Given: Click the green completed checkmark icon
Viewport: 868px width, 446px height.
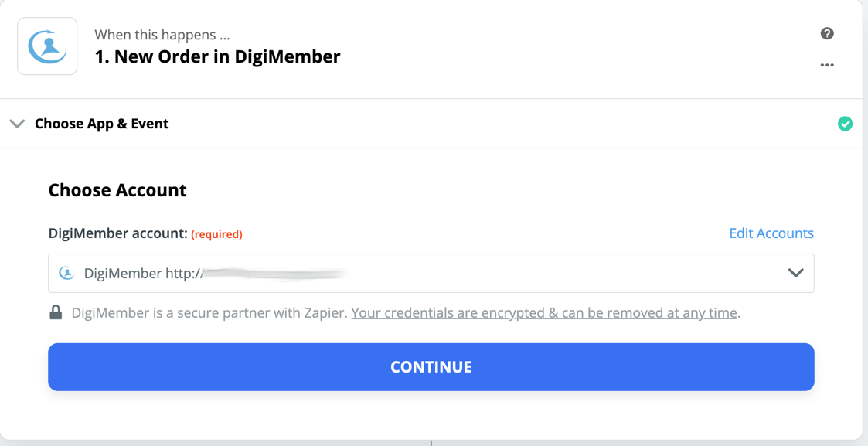Looking at the screenshot, I should coord(845,124).
